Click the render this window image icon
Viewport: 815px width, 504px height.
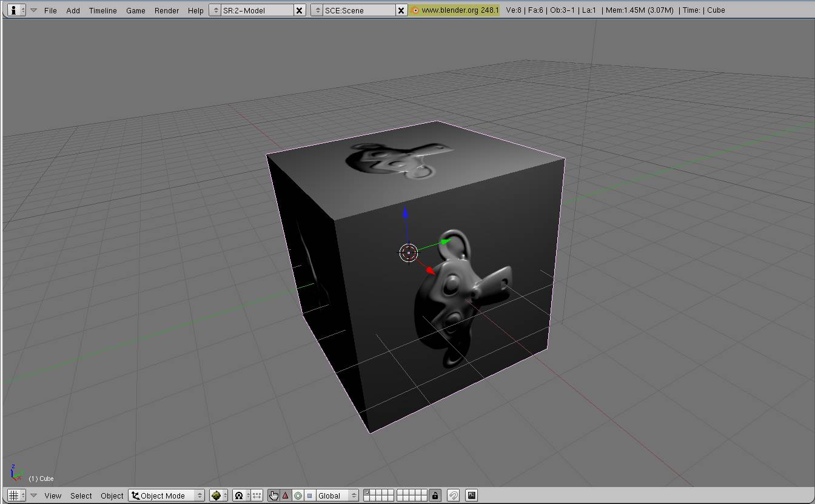tap(471, 496)
